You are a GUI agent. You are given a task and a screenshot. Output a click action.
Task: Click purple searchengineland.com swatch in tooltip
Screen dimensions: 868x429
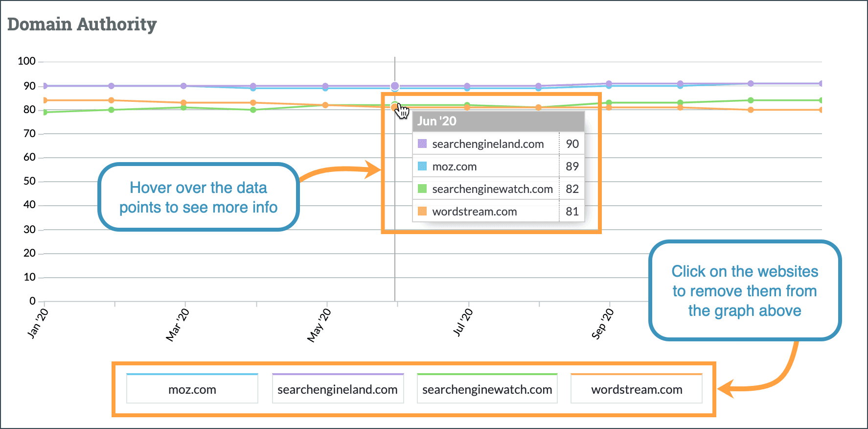(422, 144)
